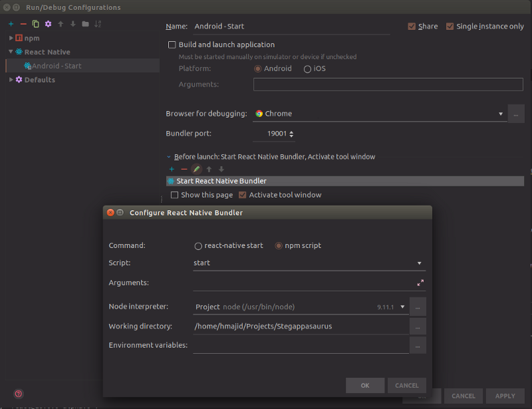
Task: Edit environment variables with browse button
Action: tap(418, 345)
